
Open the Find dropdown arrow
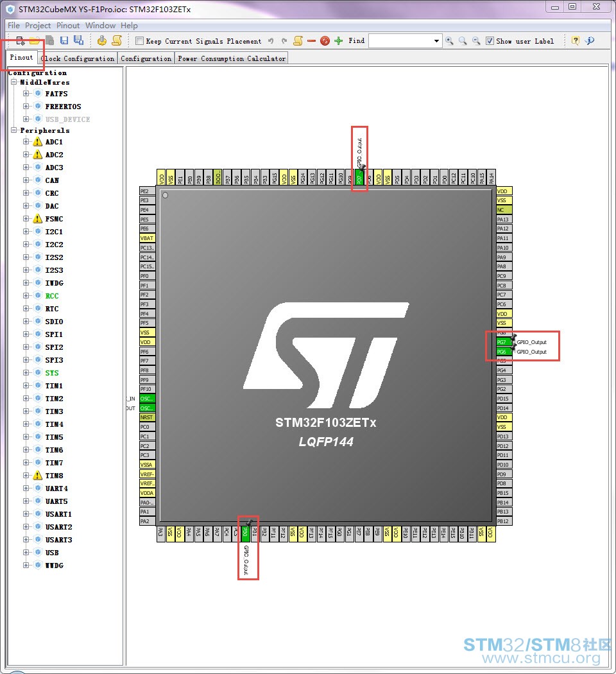pos(436,41)
